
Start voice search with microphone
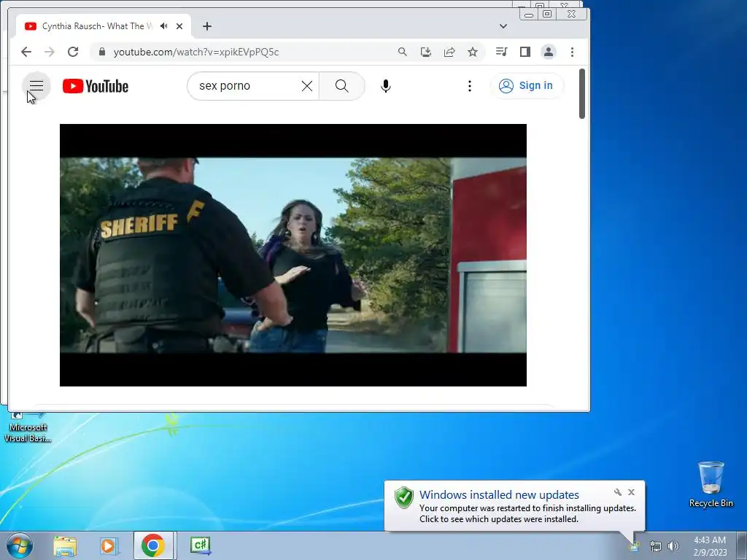tap(386, 86)
